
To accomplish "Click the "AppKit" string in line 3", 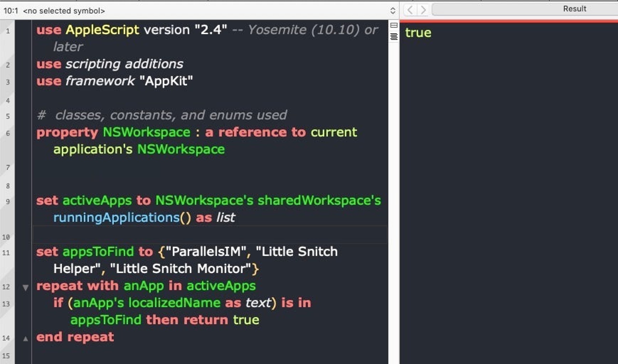I will tap(166, 81).
